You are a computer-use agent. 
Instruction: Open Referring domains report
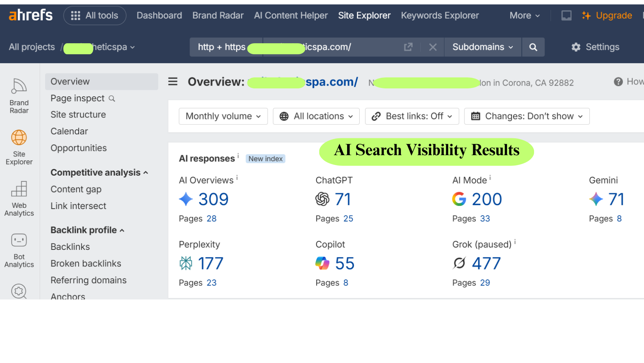pos(89,280)
